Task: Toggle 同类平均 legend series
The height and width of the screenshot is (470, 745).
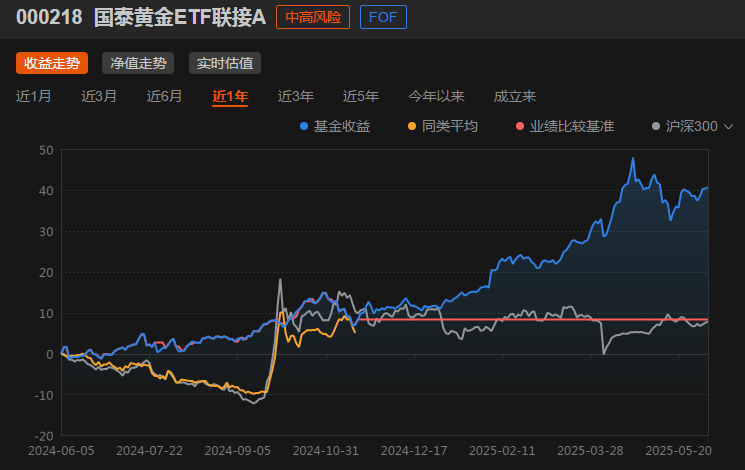Action: (x=443, y=126)
